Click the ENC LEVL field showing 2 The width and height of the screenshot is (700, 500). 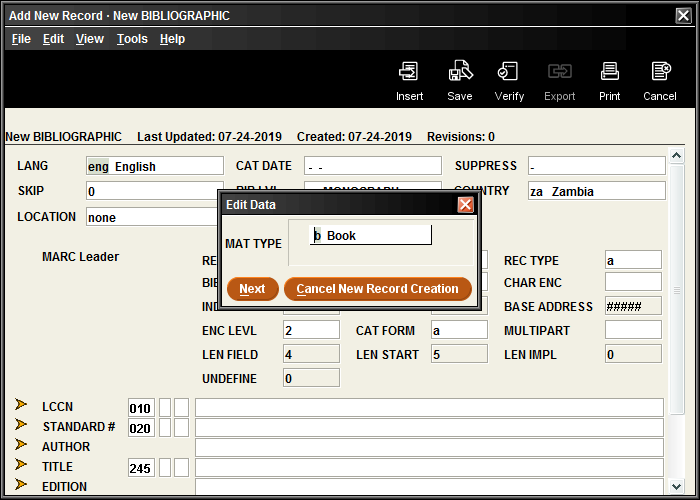coord(311,330)
